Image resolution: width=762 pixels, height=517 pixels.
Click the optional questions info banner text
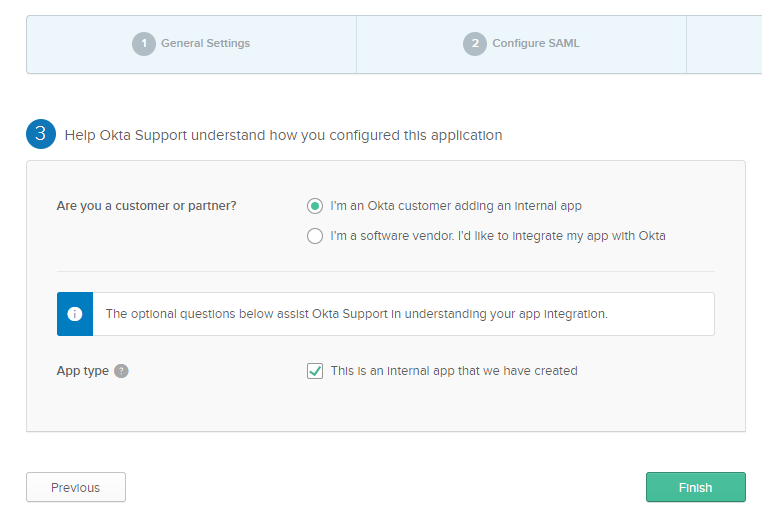[x=356, y=314]
